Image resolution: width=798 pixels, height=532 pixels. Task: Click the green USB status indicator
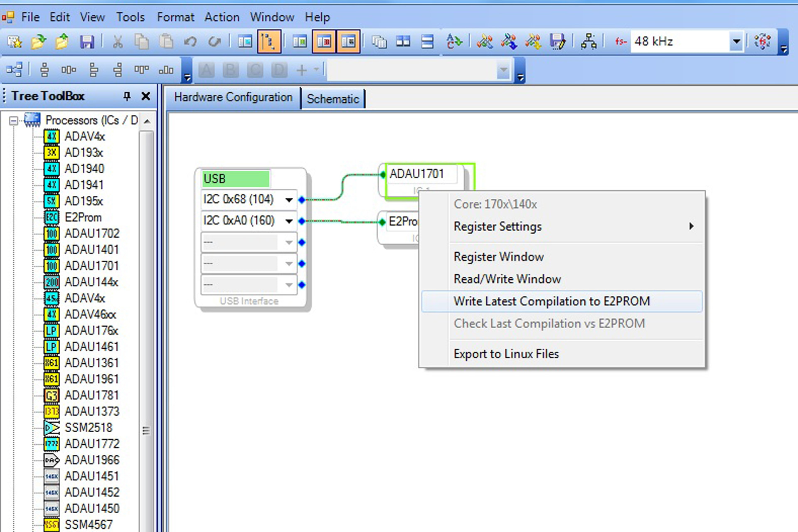pyautogui.click(x=236, y=179)
